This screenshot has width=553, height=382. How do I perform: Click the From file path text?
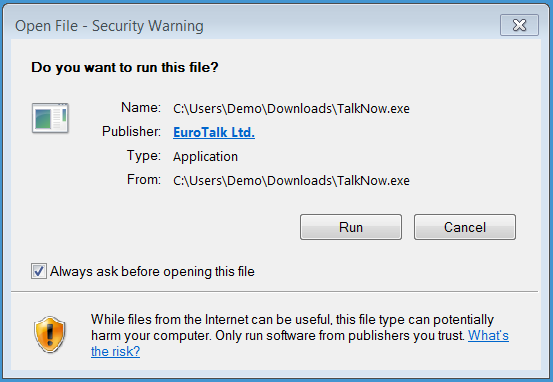point(291,181)
